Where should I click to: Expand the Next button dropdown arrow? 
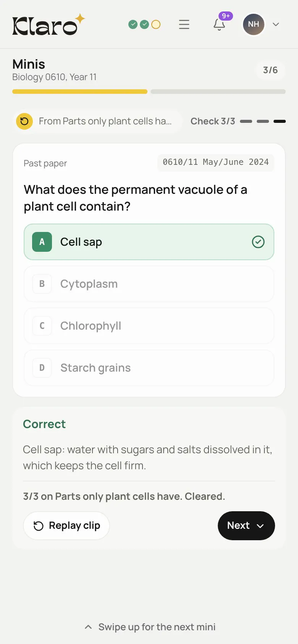coord(260,526)
